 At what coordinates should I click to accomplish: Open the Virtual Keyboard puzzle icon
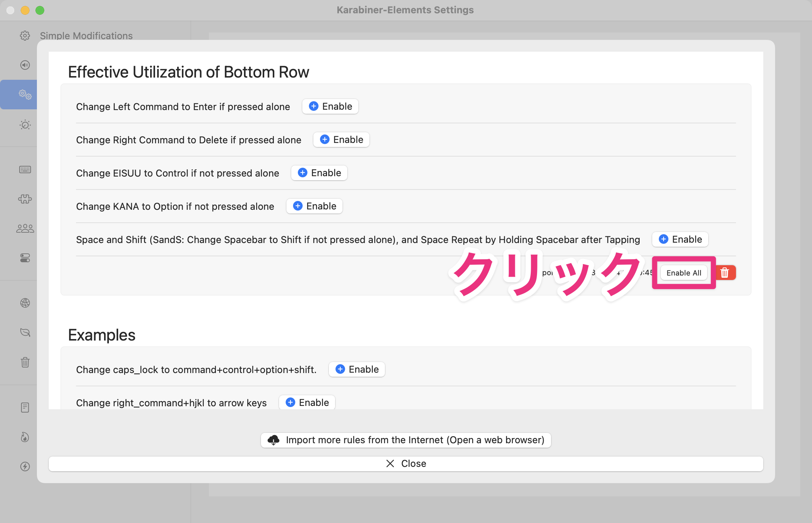(25, 199)
